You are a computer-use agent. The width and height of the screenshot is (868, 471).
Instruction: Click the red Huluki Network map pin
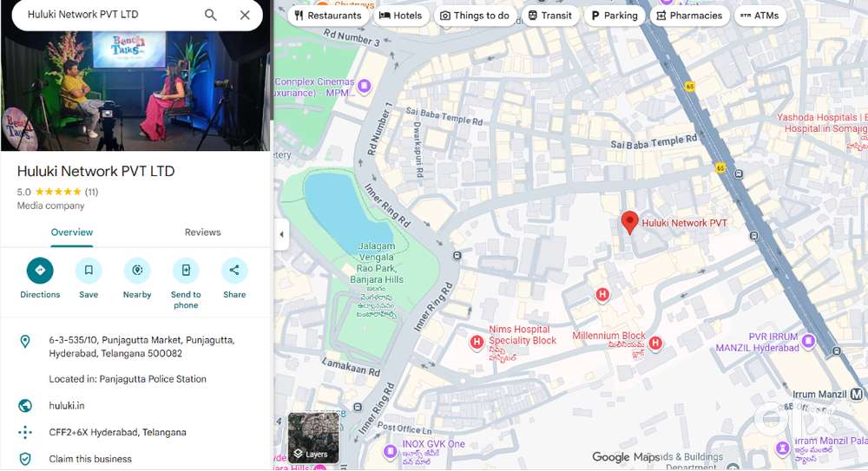[x=629, y=222]
